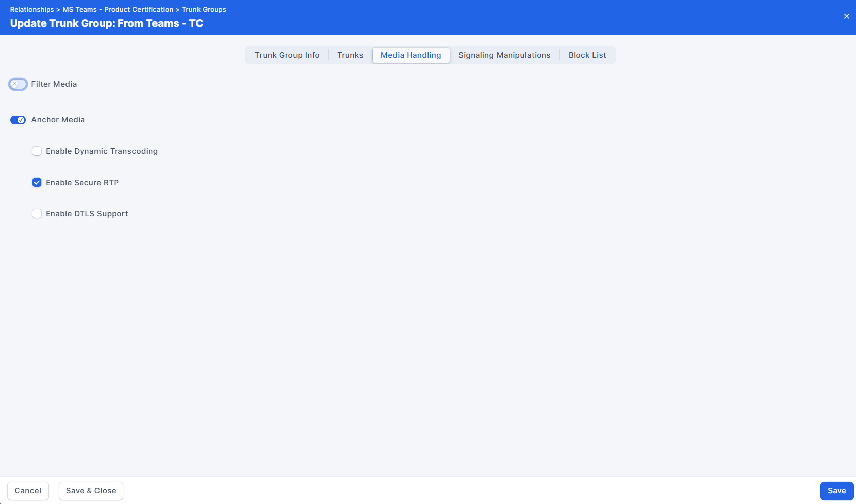Image resolution: width=856 pixels, height=504 pixels.
Task: Click the Anchor Media label
Action: pos(58,120)
